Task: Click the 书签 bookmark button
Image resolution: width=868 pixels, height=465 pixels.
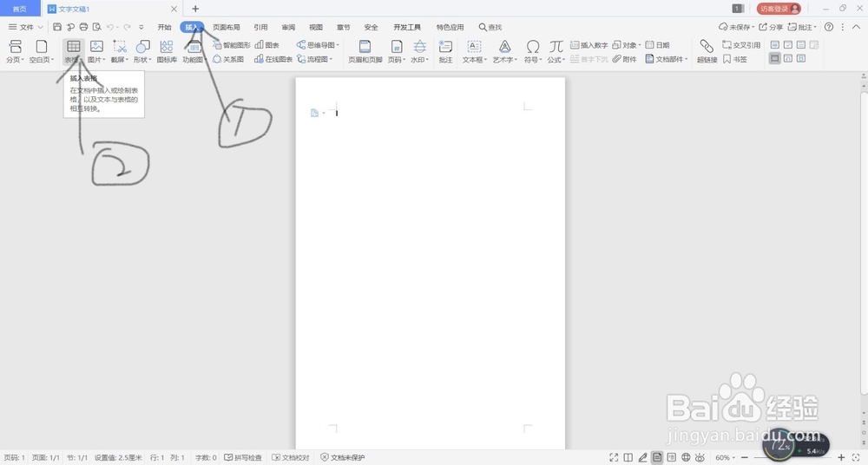Action: [x=735, y=59]
